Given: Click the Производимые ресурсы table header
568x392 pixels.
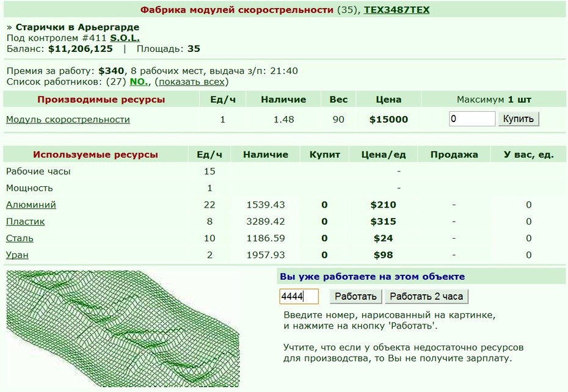Looking at the screenshot, I should [101, 100].
